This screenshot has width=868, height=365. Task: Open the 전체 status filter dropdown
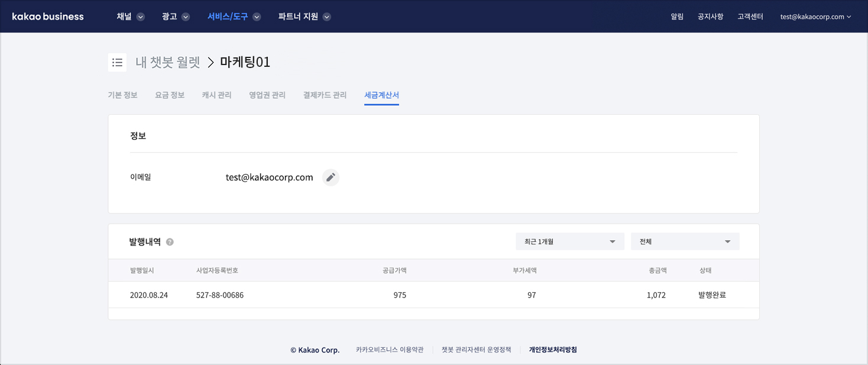685,241
